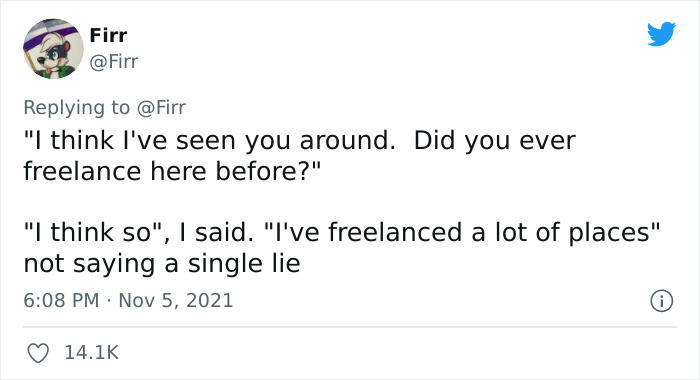Open the @Firr handle under the name
The width and height of the screenshot is (700, 380).
coord(114,61)
